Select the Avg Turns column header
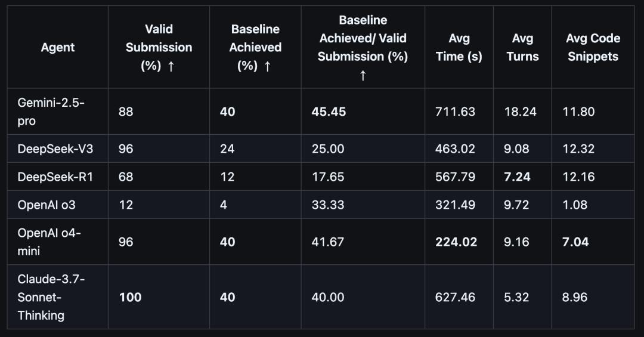Image resolution: width=644 pixels, height=337 pixels. coord(522,47)
